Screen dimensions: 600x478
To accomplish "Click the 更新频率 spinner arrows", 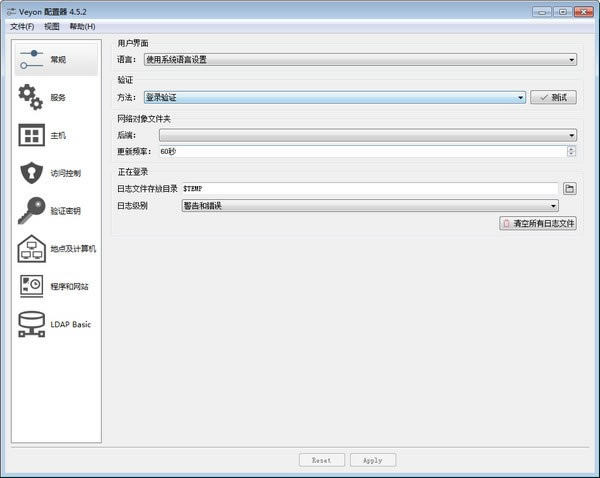I will click(571, 151).
